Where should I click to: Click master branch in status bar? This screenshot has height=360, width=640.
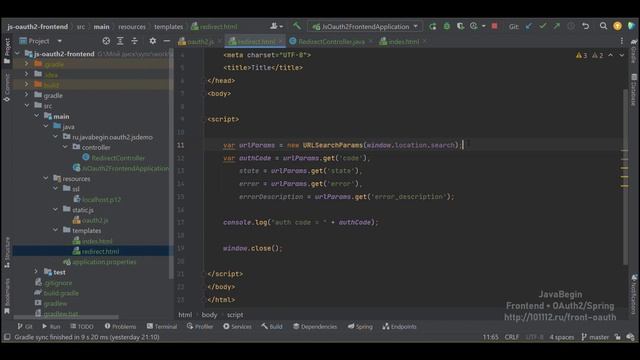coord(595,337)
